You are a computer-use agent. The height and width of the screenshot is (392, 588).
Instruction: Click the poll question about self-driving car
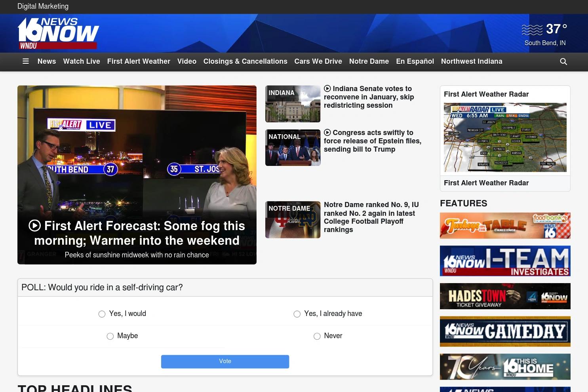tap(102, 287)
